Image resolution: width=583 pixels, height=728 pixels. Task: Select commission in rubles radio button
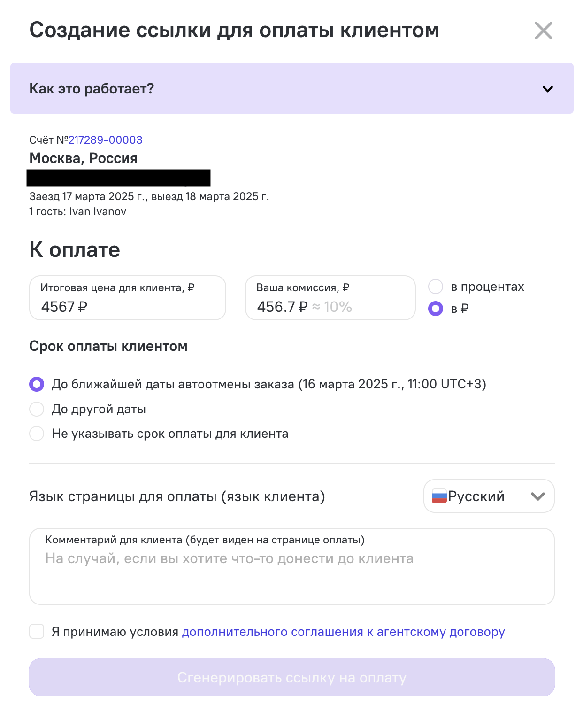click(436, 309)
